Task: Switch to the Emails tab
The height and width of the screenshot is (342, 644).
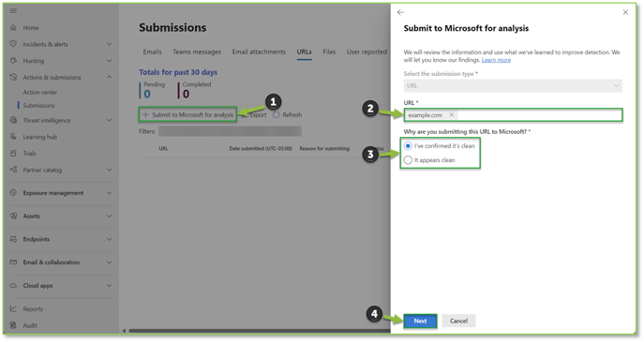Action: click(x=153, y=52)
